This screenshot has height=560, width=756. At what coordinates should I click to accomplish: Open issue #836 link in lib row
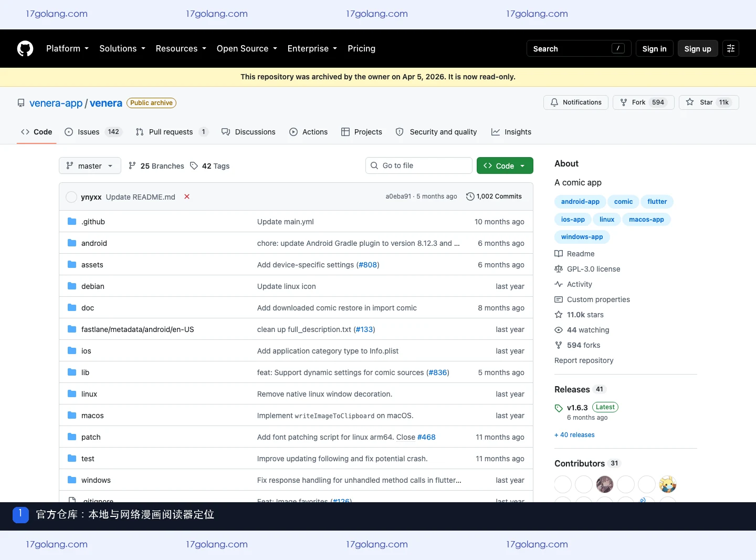[x=438, y=372]
